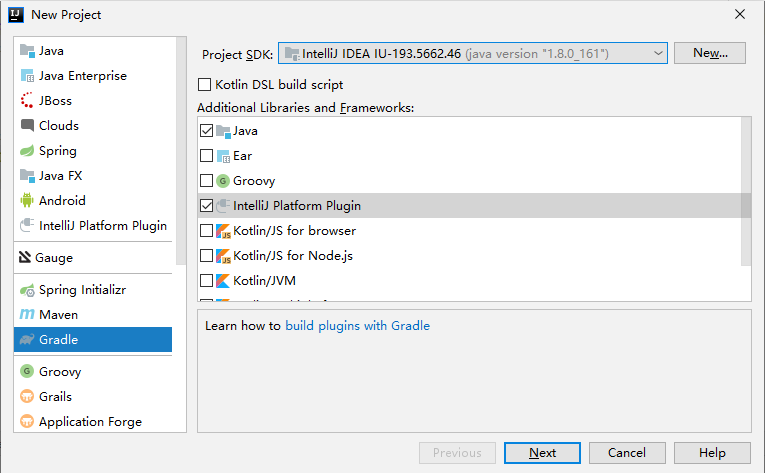Select Maven in project type list
This screenshot has width=765, height=473.
(x=93, y=314)
